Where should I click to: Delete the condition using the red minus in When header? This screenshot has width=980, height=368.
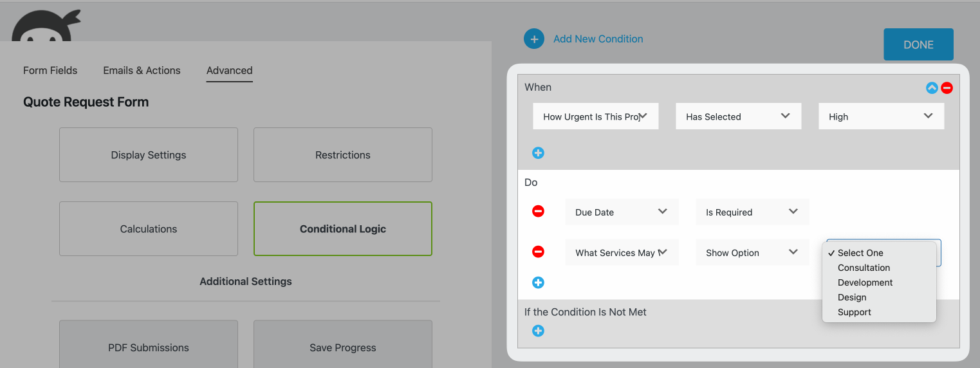point(947,88)
